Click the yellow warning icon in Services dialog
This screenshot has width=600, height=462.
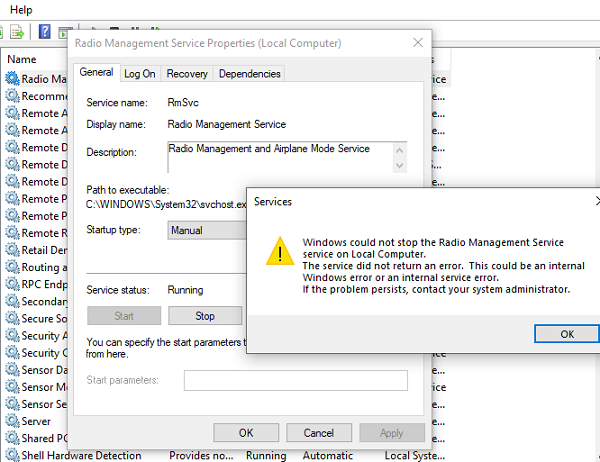(274, 252)
